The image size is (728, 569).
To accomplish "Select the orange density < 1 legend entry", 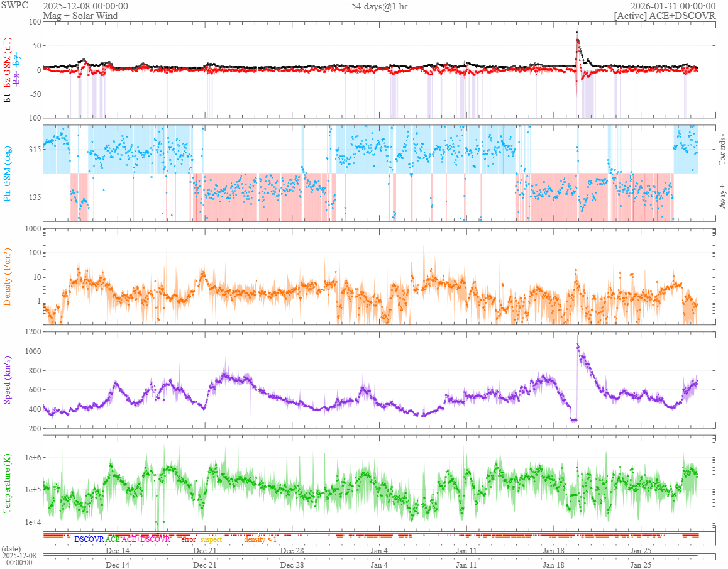I will tap(260, 539).
